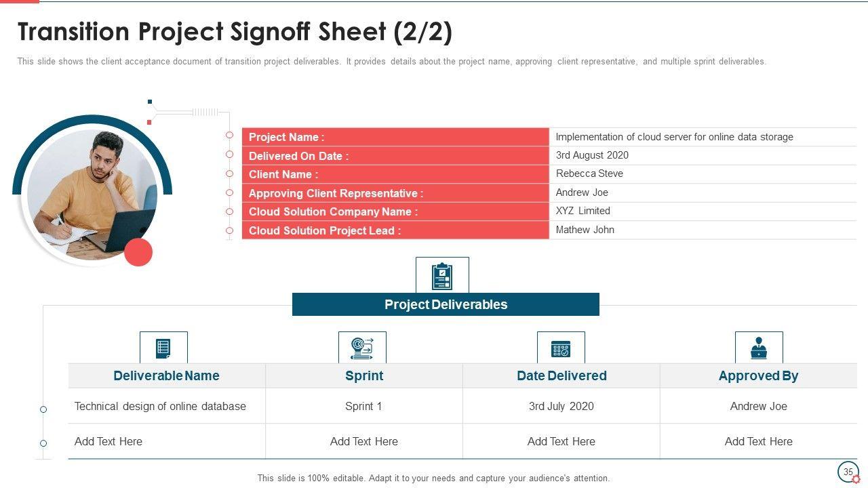Click the Technical design of online database cell
This screenshot has height=488, width=868.
[x=160, y=406]
